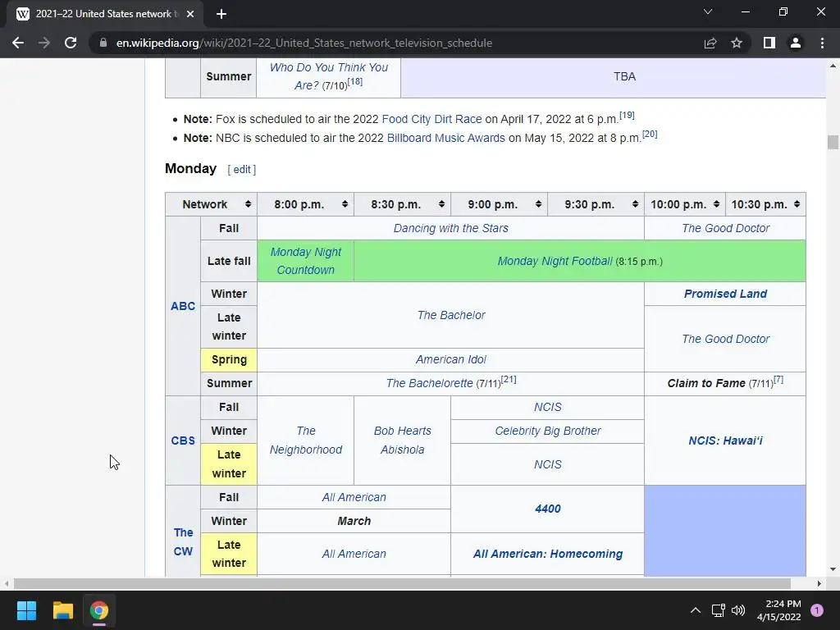Open Celebrity Big Brother link

click(x=547, y=431)
